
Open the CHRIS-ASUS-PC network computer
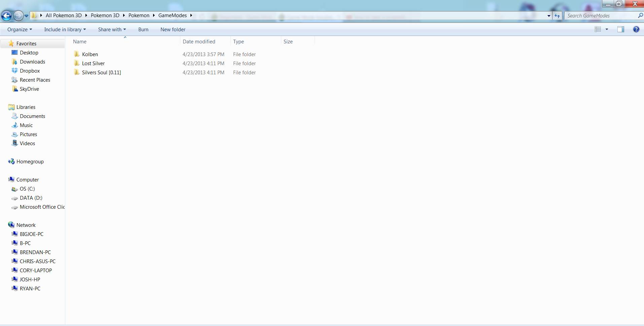coord(38,261)
